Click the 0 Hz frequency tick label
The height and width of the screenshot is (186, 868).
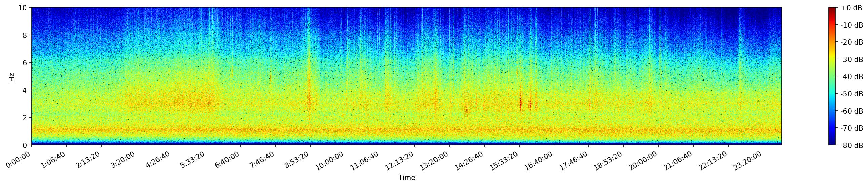point(26,145)
